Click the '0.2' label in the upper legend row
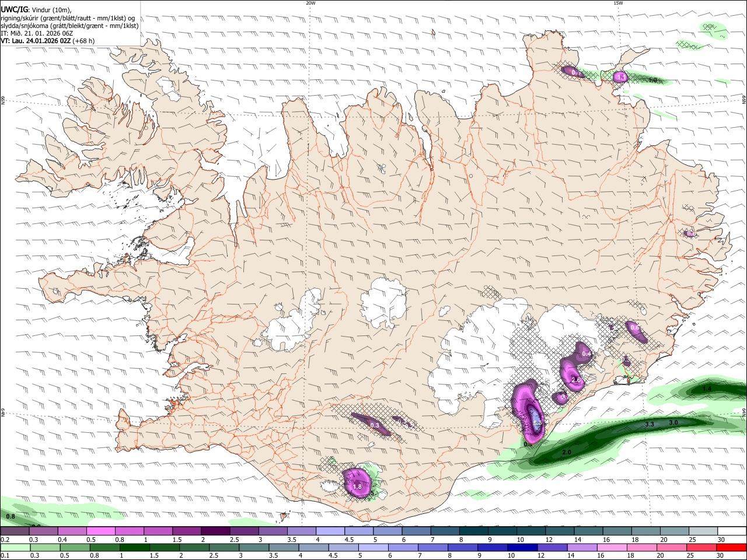 click(5, 540)
